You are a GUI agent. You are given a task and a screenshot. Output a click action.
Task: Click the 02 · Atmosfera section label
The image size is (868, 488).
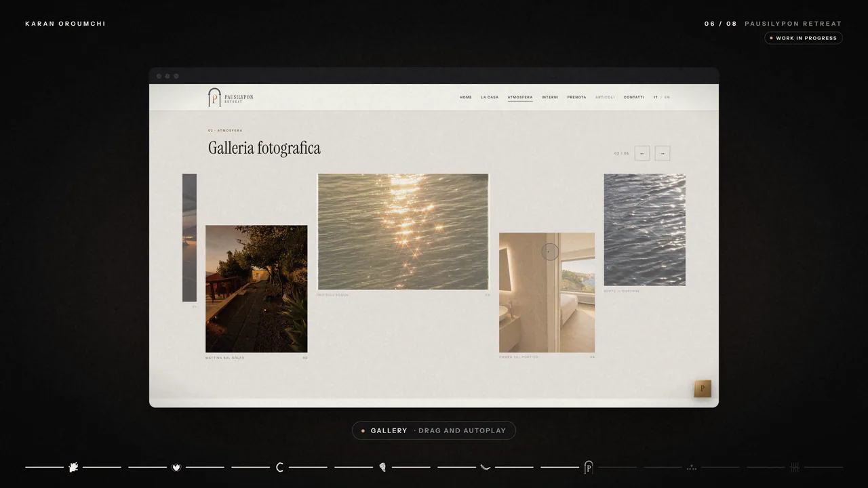click(x=225, y=130)
